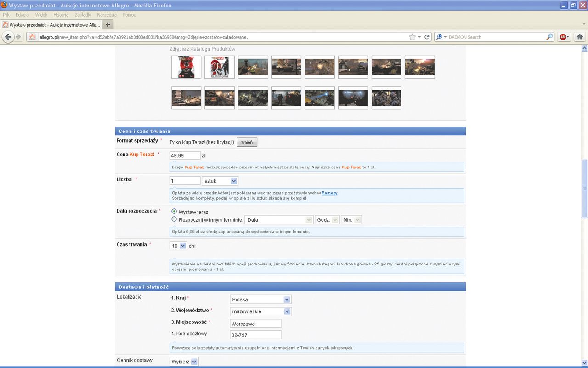
Task: Select the 'Wystaw przedmiot' browser tab
Action: 51,24
